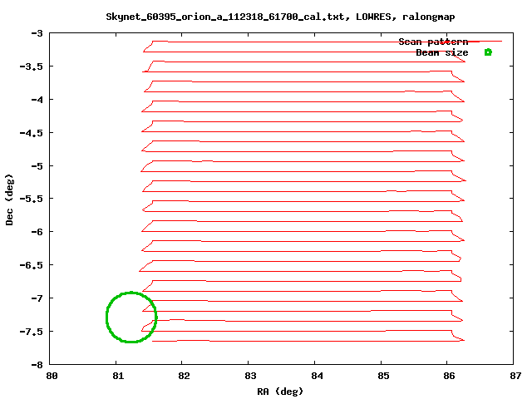Click the x-axis tick label 80
The height and width of the screenshot is (399, 532).
click(52, 376)
